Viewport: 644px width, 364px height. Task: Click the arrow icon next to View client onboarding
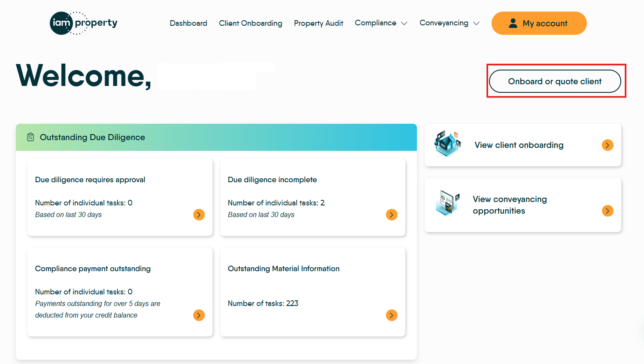click(x=608, y=145)
